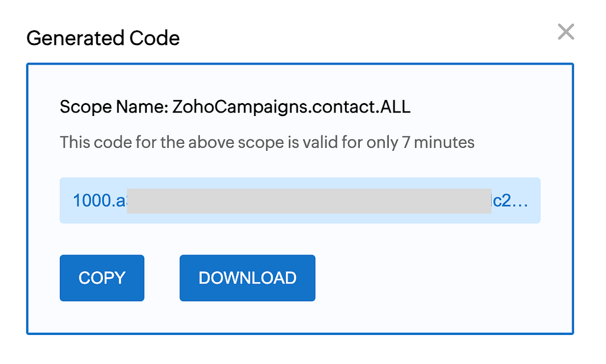Click the '1000.a' code prefix text

coord(99,201)
